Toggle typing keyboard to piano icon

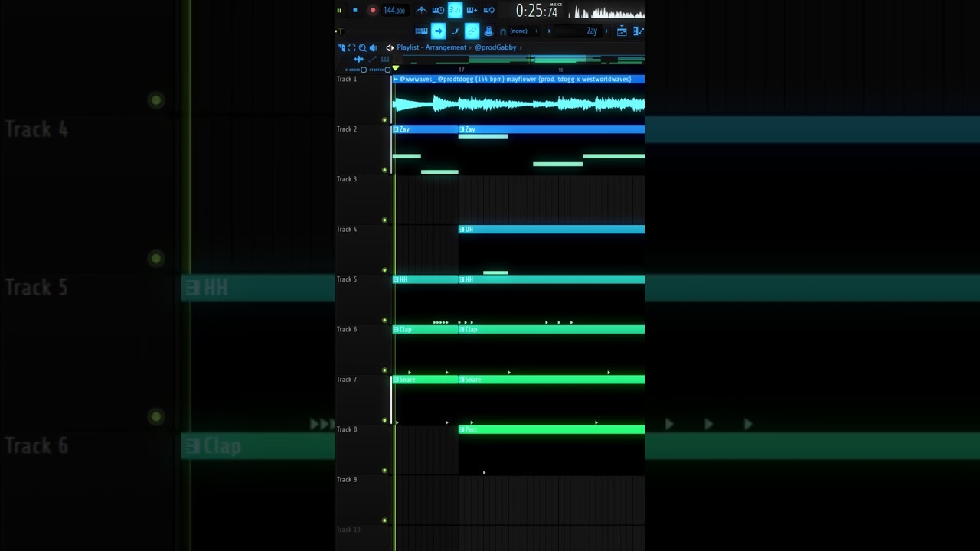[422, 31]
